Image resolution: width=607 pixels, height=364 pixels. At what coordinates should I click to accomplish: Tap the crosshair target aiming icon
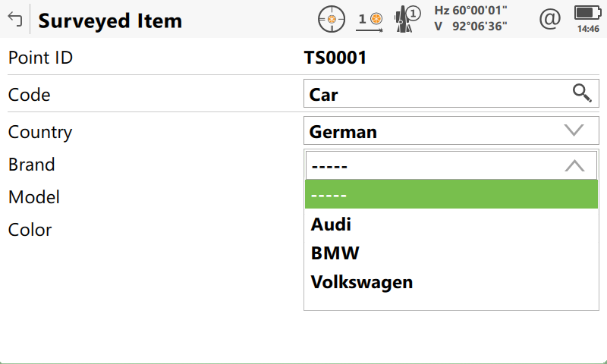[x=332, y=18]
